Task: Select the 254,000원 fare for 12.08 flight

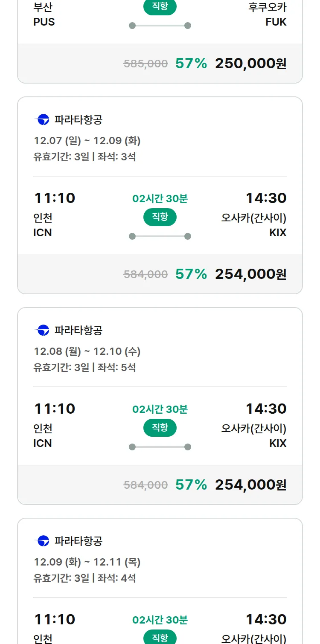Action: pyautogui.click(x=250, y=485)
